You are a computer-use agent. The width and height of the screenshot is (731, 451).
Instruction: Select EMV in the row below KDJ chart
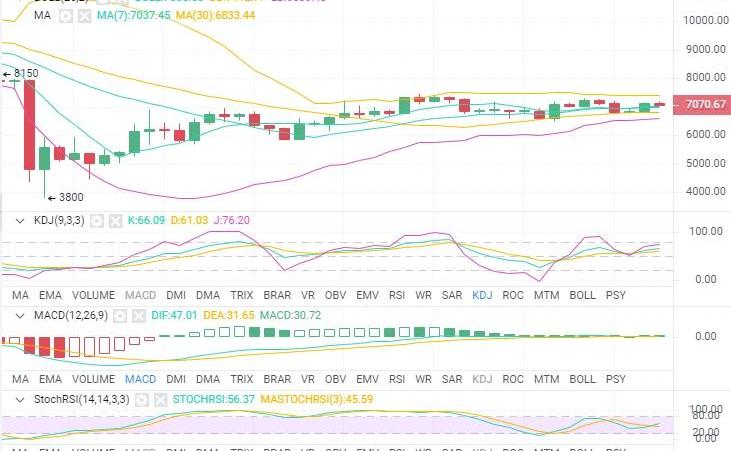pyautogui.click(x=367, y=295)
